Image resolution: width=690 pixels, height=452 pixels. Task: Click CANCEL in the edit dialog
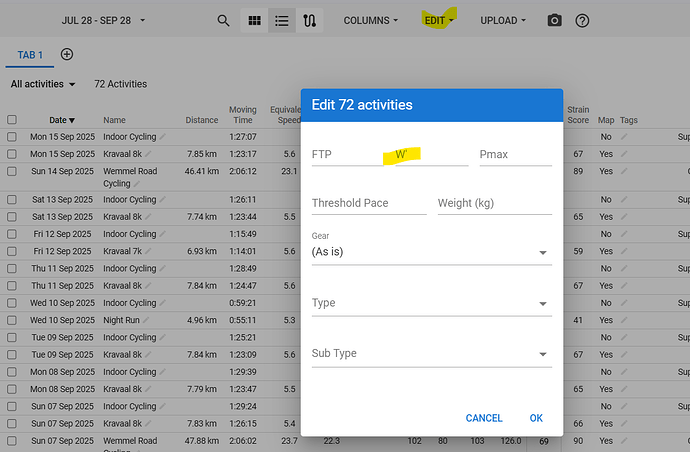[x=484, y=418]
